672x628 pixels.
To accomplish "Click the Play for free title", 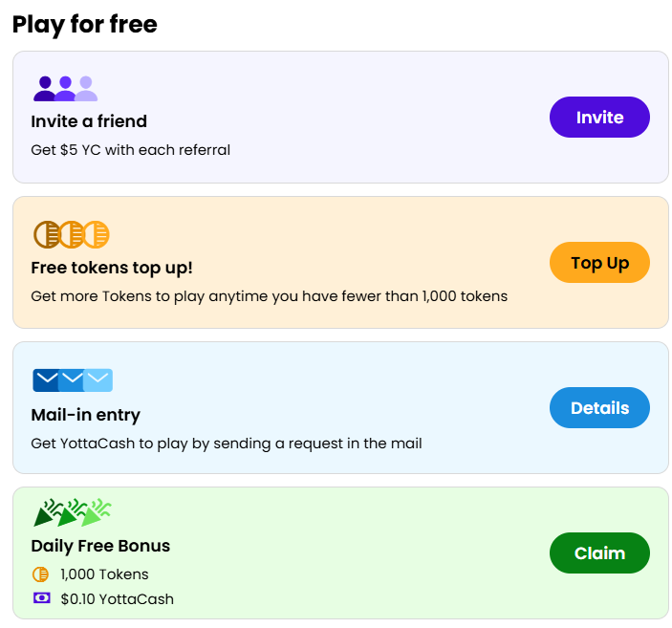I will pos(84,24).
